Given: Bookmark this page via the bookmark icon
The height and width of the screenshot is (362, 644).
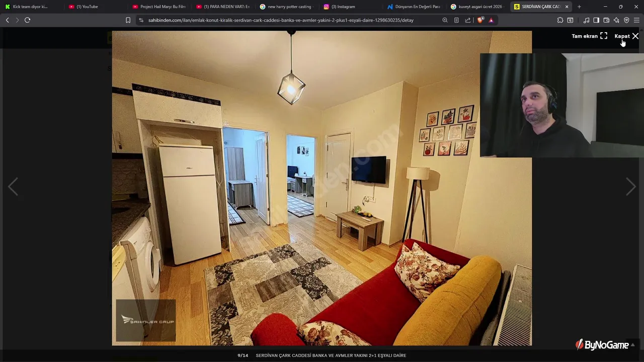Looking at the screenshot, I should (128, 20).
